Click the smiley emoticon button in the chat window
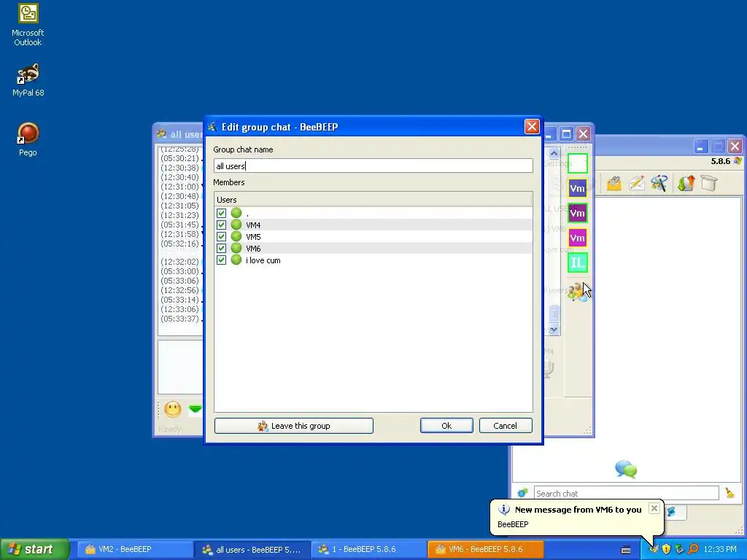747x560 pixels. [x=172, y=408]
